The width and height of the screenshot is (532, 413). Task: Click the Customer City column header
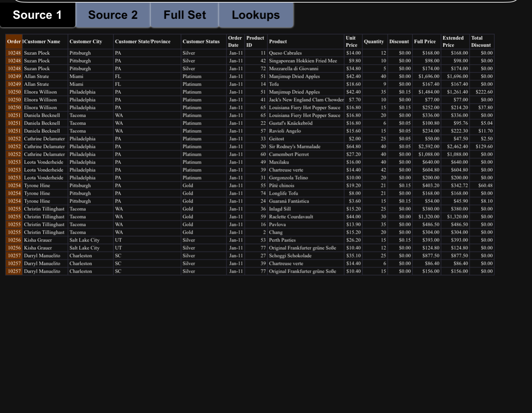click(91, 42)
